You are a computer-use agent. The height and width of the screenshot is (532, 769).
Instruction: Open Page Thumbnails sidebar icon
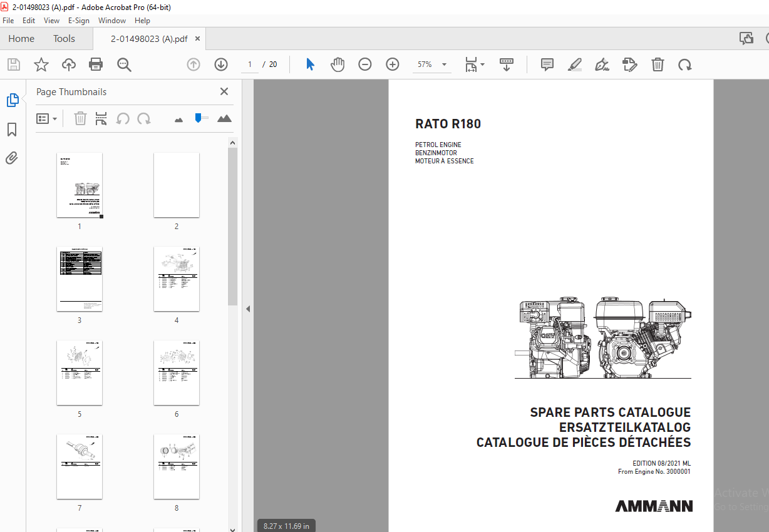(13, 100)
